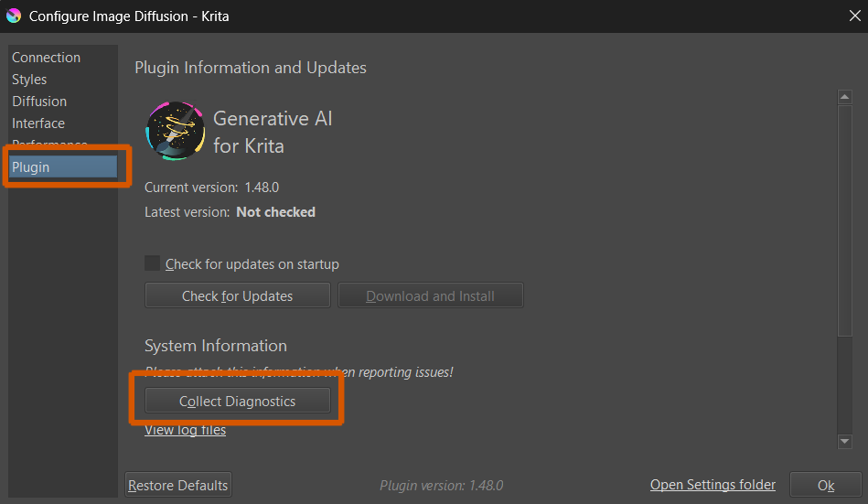
Task: Open Settings folder link
Action: click(x=713, y=485)
